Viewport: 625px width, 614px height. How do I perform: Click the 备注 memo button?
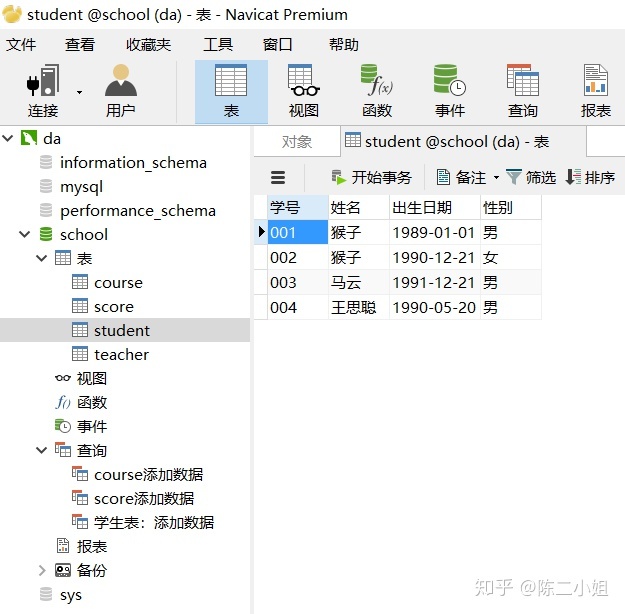(461, 177)
